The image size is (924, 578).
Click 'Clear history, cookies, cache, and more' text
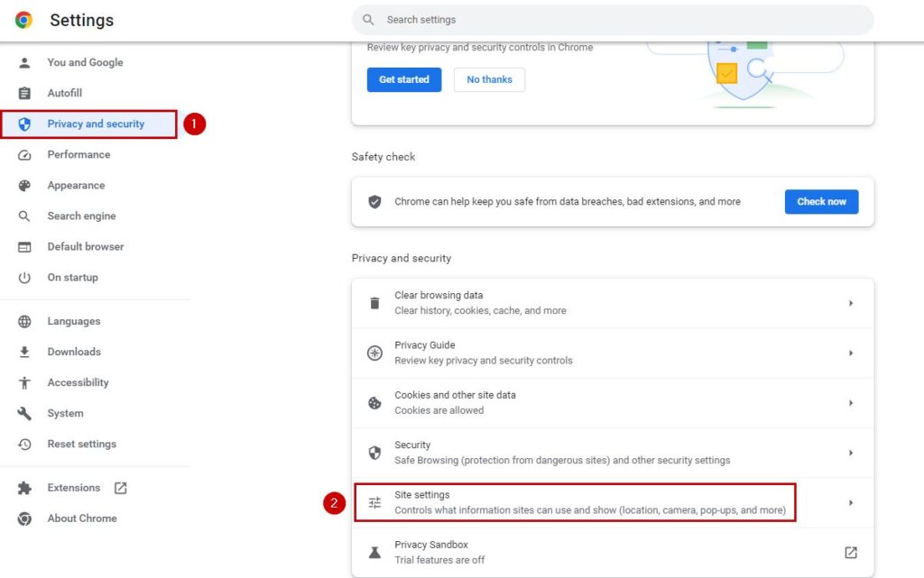(x=480, y=311)
